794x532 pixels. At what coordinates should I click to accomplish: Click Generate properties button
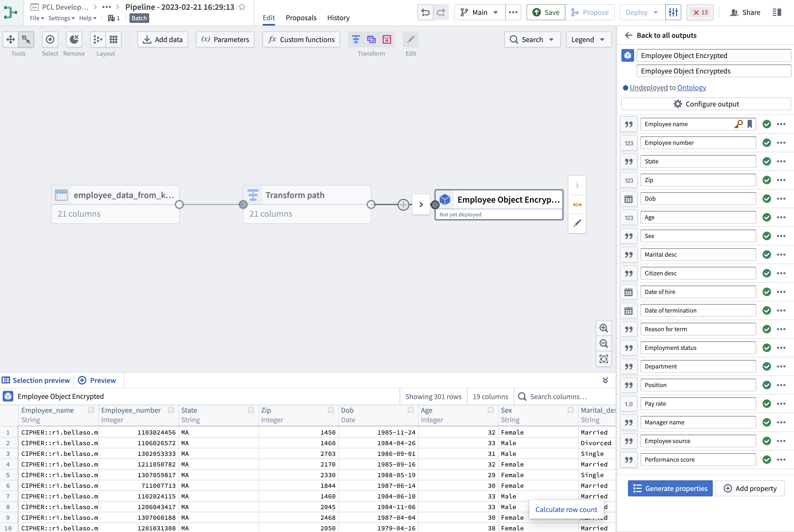coord(670,488)
